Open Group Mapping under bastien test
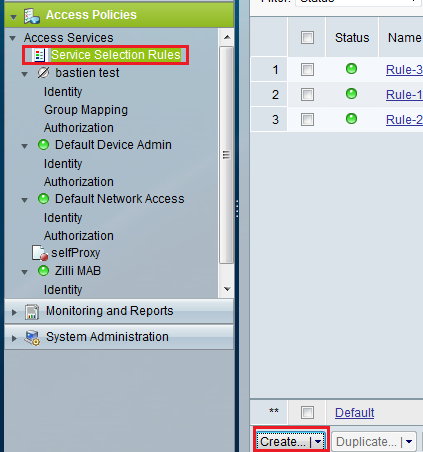Screen dimensions: 423x452 coord(86,110)
